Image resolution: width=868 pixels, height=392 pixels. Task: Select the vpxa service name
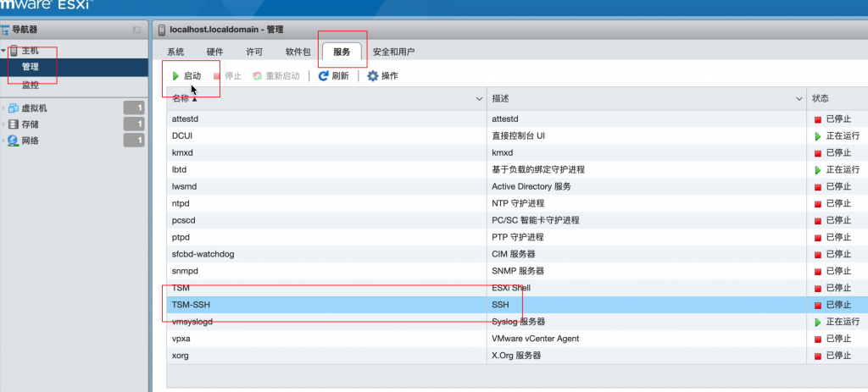[181, 339]
